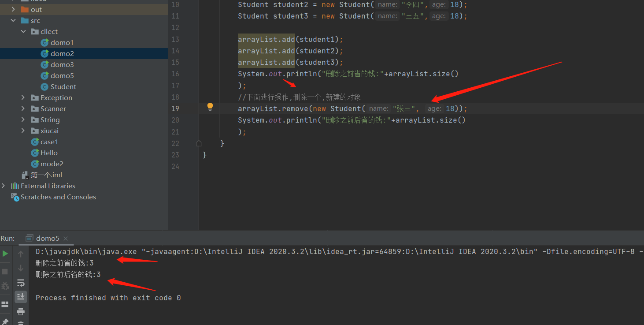The image size is (644, 325).
Task: Expand the String package
Action: click(23, 120)
